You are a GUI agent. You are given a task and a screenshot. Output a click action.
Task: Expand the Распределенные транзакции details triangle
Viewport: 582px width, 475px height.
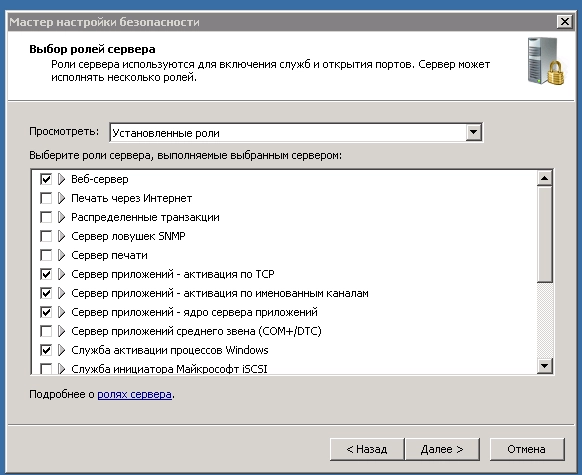coord(62,217)
